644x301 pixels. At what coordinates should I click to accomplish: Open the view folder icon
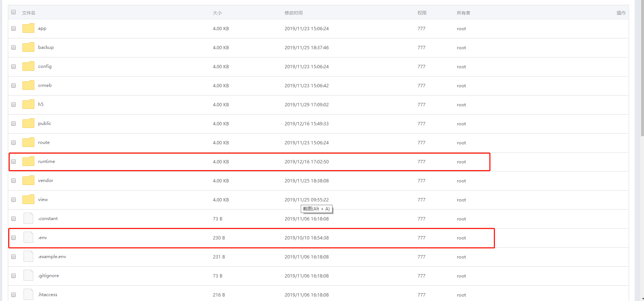pyautogui.click(x=28, y=200)
